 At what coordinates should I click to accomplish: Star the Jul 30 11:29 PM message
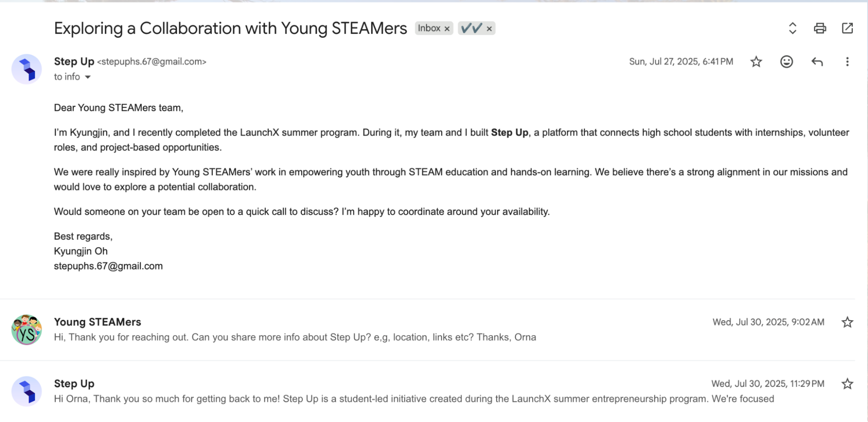point(847,384)
